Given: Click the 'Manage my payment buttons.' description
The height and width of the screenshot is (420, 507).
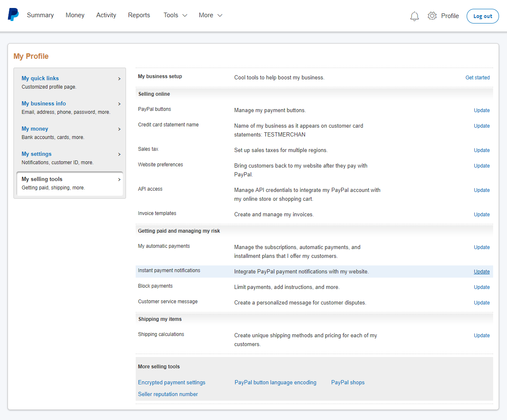Looking at the screenshot, I should tap(270, 110).
